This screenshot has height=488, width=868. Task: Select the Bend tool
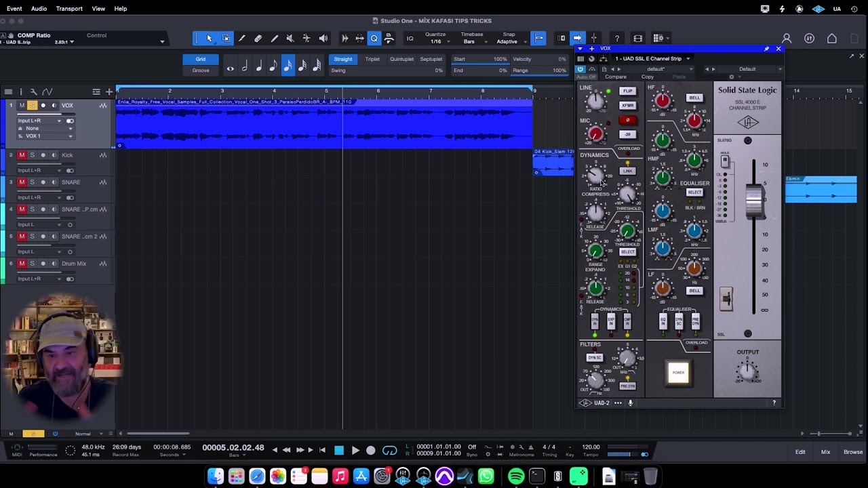(307, 39)
